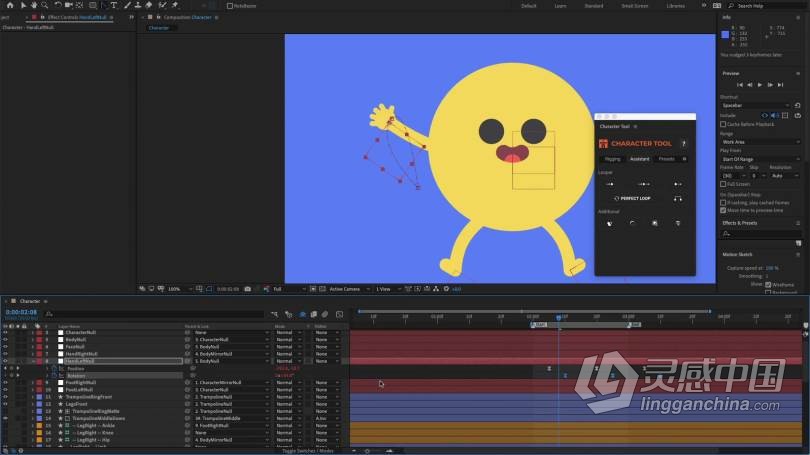810x455 pixels.
Task: Click the Perfect Loop button
Action: click(x=632, y=198)
